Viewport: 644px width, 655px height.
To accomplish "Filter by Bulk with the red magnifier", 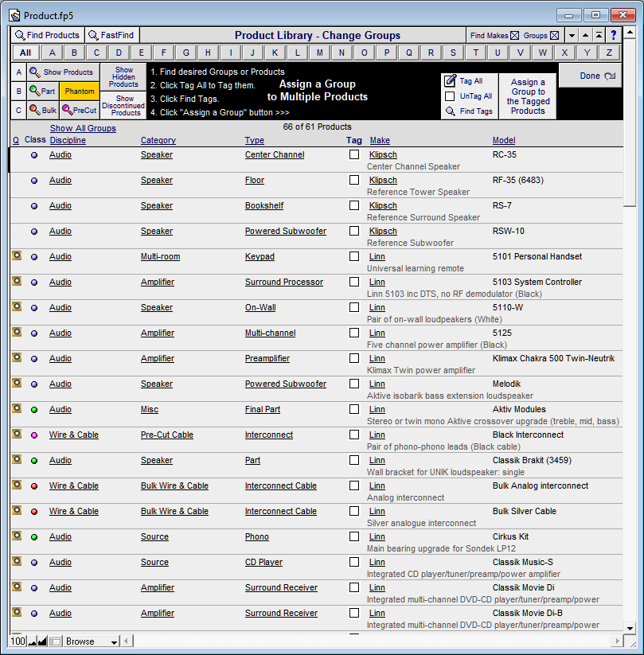I will pyautogui.click(x=43, y=111).
